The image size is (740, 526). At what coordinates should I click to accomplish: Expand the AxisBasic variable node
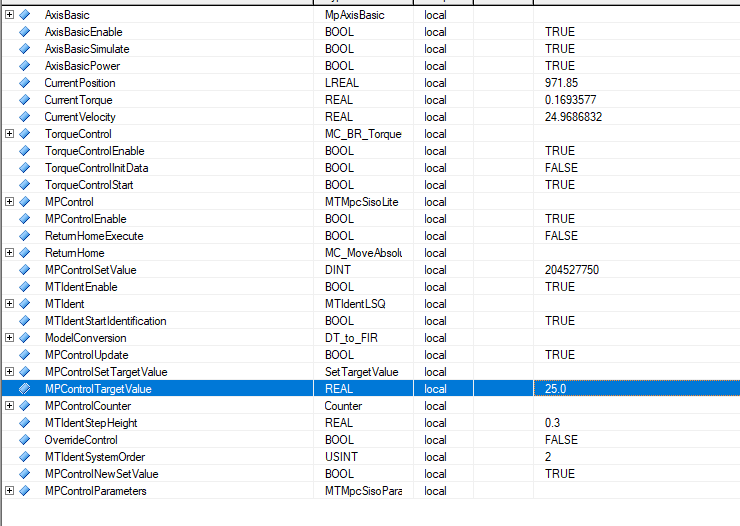(x=9, y=15)
